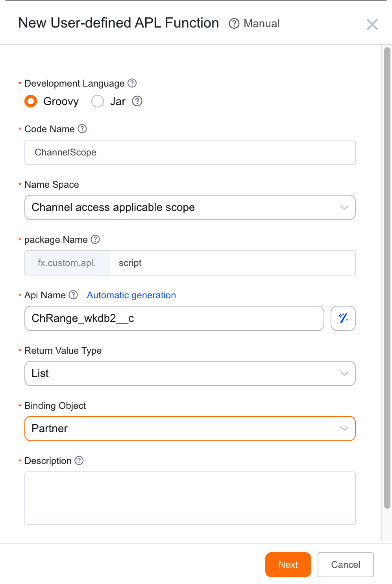The image size is (392, 584).
Task: Click help icon next to Jar option
Action: (x=137, y=101)
